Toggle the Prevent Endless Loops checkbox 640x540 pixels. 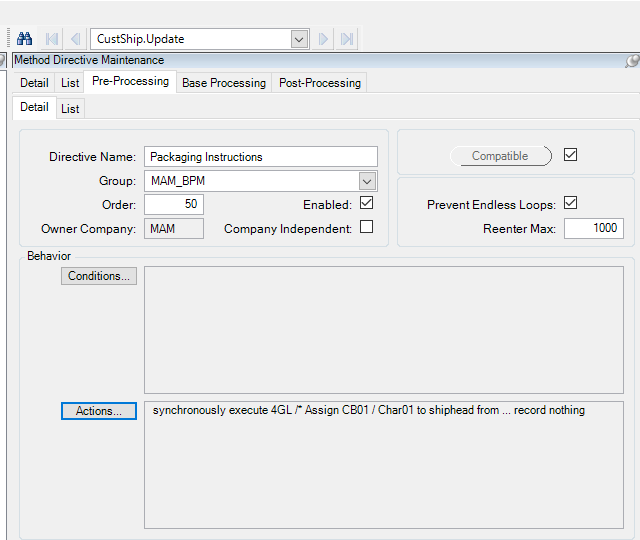coord(570,203)
